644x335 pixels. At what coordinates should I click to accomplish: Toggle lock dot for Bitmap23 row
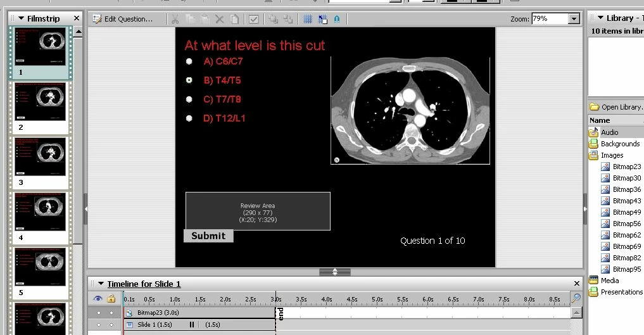[111, 313]
